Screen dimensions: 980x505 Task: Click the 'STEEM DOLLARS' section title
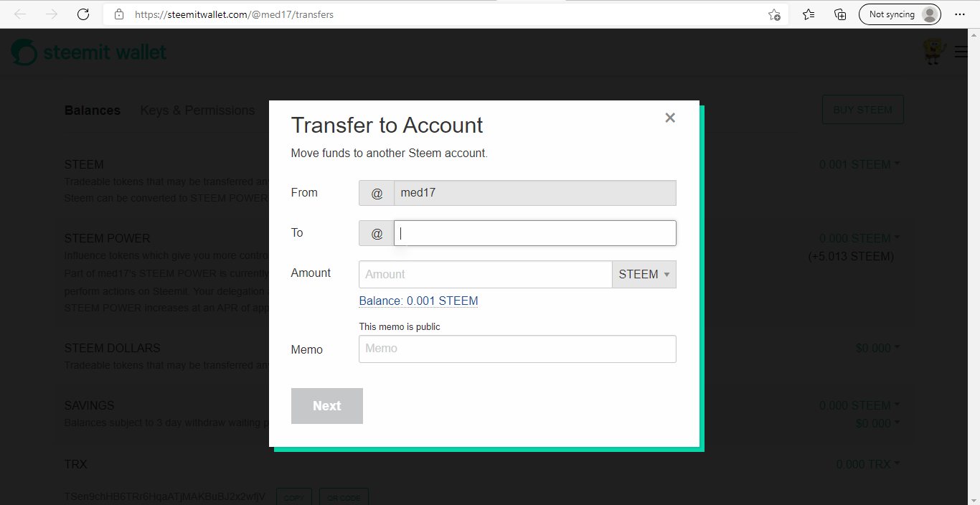[113, 348]
